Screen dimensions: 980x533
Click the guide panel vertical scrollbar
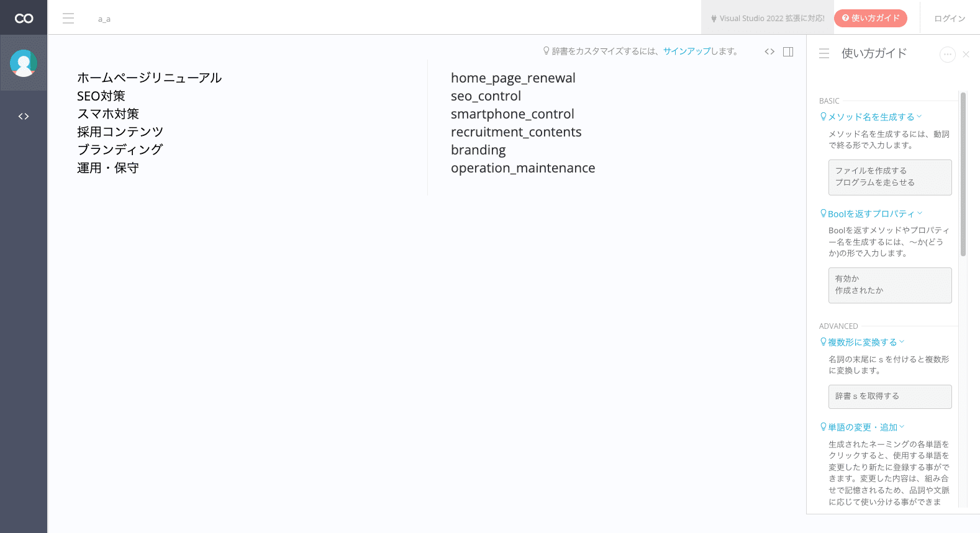coord(963,174)
